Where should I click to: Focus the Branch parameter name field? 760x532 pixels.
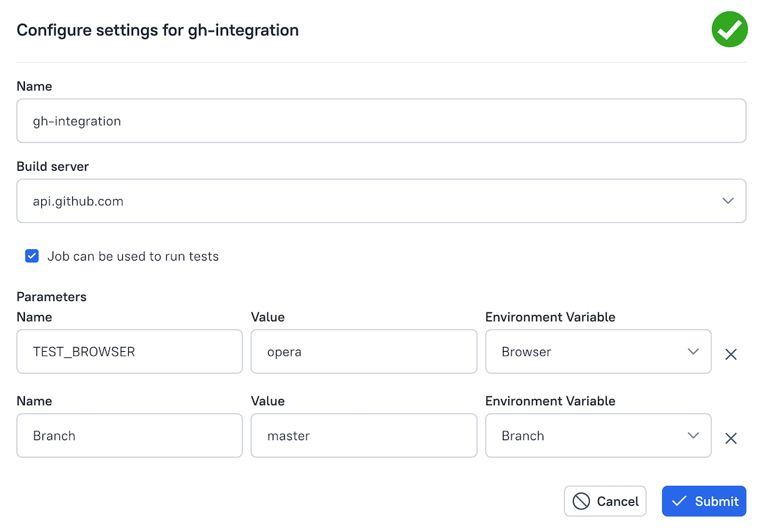click(129, 435)
